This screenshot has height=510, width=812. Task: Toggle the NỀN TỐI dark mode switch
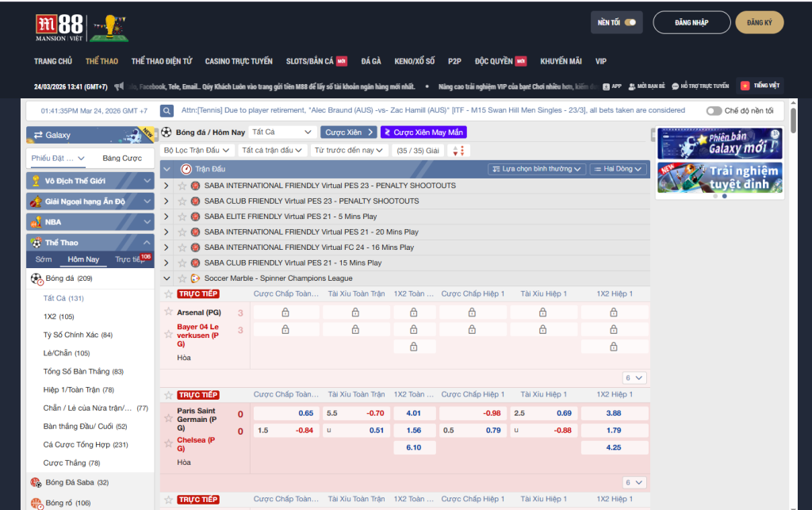(x=630, y=22)
